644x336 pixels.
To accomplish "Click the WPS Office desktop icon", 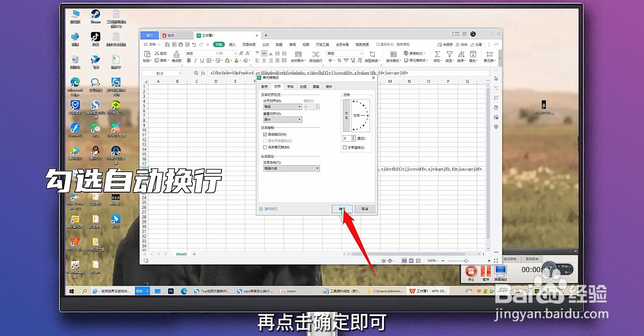I will (75, 244).
